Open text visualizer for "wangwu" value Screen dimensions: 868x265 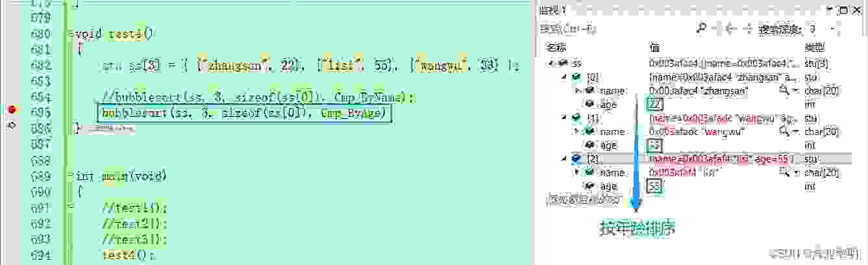click(x=785, y=132)
